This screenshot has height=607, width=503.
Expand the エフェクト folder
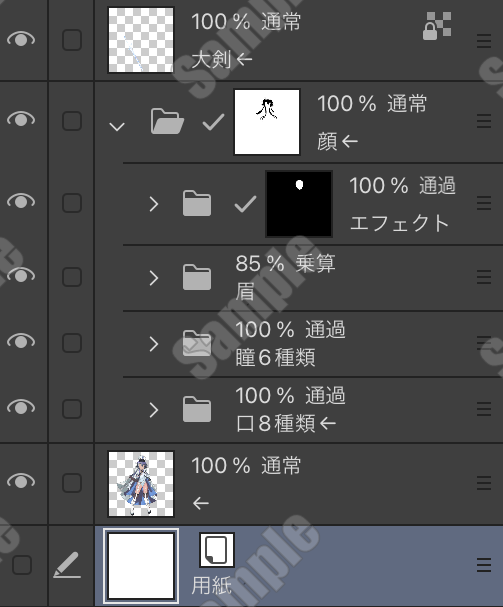154,204
